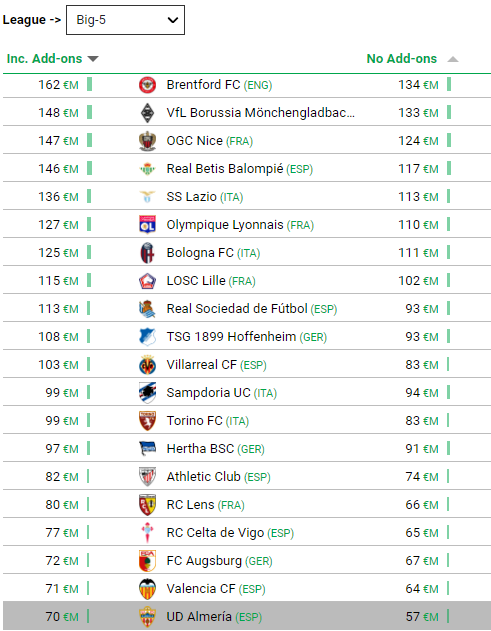Click the Torino FC bull crest
This screenshot has width=491, height=631.
point(147,421)
